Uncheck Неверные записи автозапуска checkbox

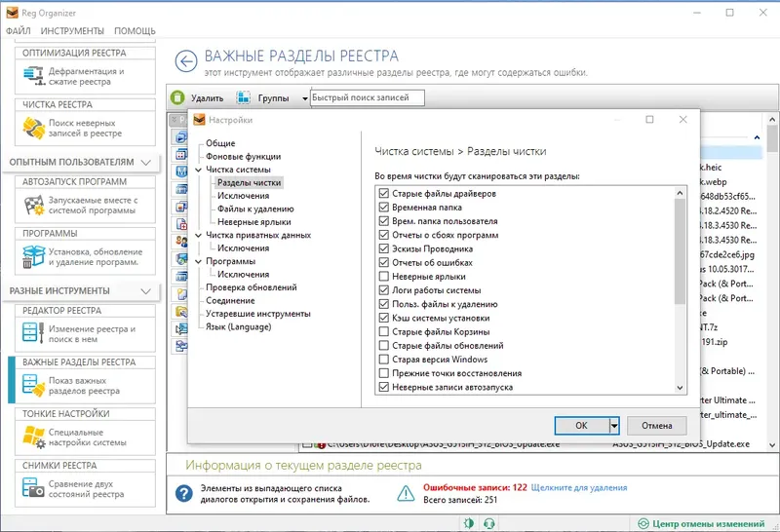[x=383, y=387]
